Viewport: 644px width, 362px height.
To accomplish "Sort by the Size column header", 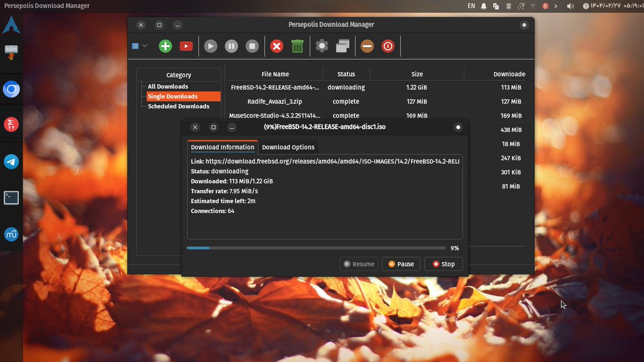I will [417, 74].
